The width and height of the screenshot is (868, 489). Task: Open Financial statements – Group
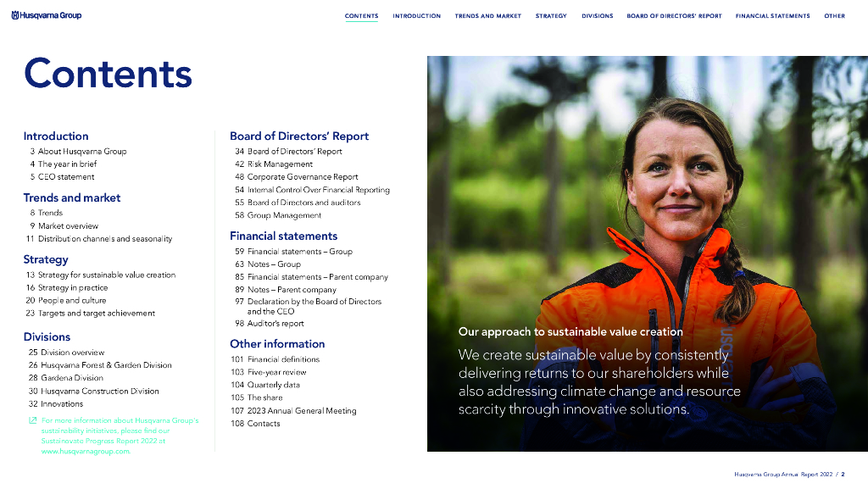(294, 251)
